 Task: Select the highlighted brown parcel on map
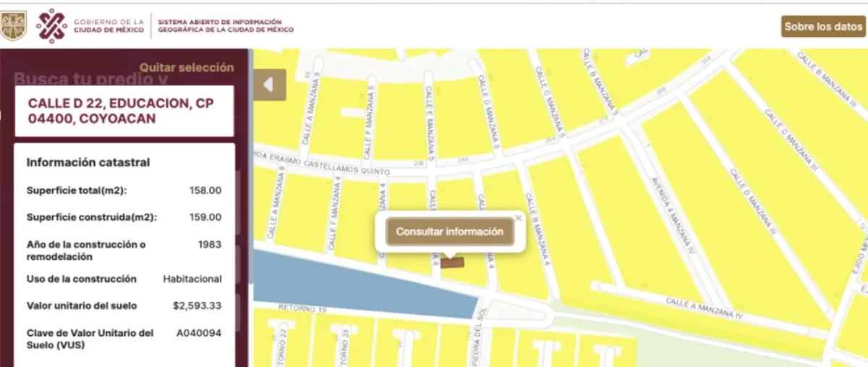451,262
